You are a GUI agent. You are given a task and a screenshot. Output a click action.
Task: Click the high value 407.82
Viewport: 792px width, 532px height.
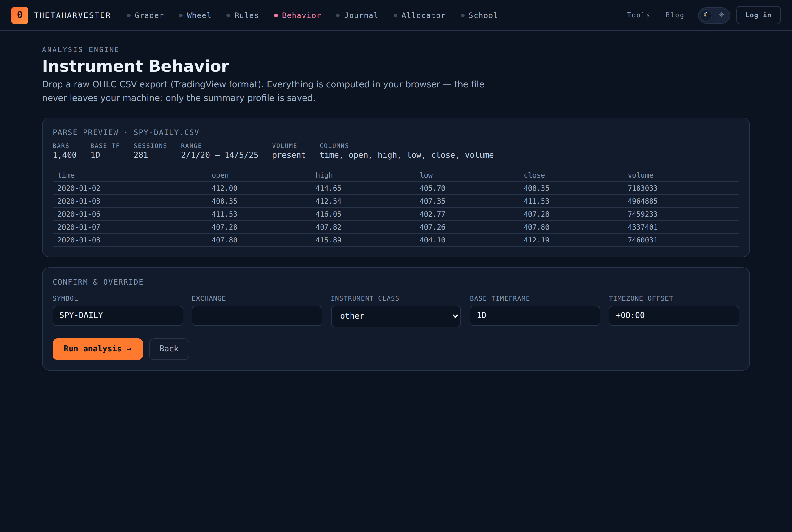pos(329,227)
